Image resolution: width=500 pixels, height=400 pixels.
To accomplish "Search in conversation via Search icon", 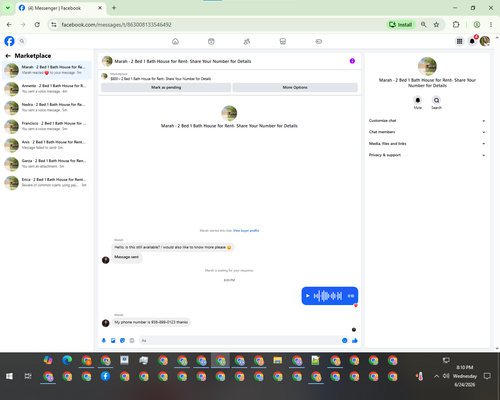I will click(x=436, y=100).
